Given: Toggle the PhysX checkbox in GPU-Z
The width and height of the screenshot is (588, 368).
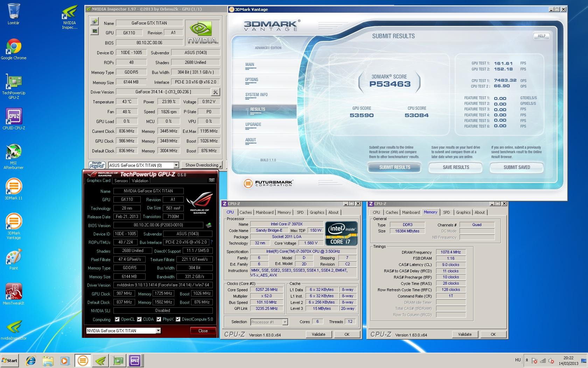Looking at the screenshot, I should (159, 319).
